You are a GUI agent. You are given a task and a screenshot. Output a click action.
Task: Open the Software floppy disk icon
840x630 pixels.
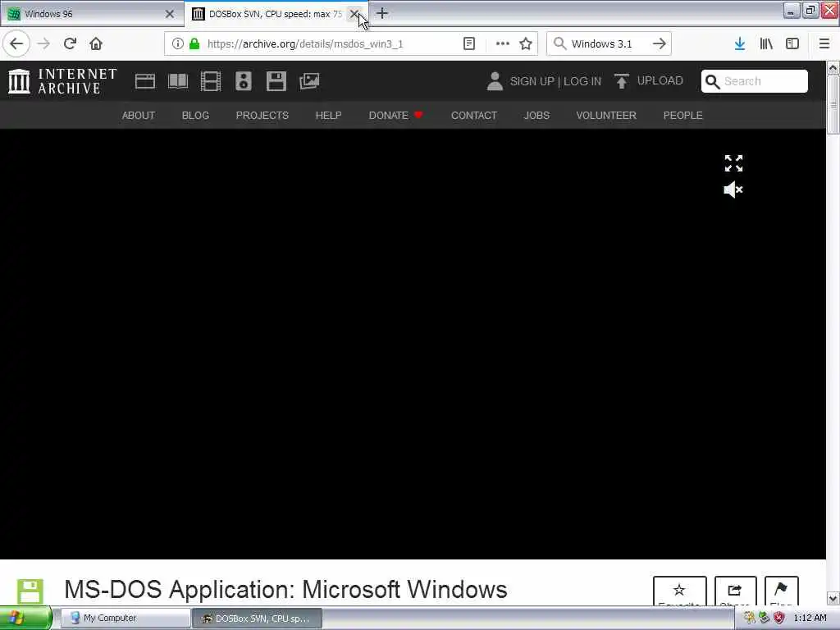point(276,81)
